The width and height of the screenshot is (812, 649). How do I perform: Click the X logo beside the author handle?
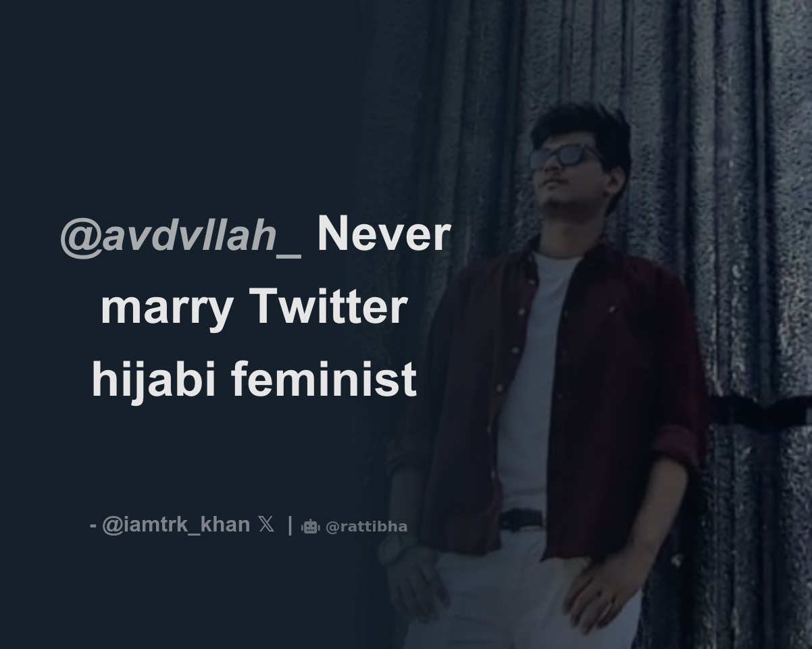click(266, 525)
